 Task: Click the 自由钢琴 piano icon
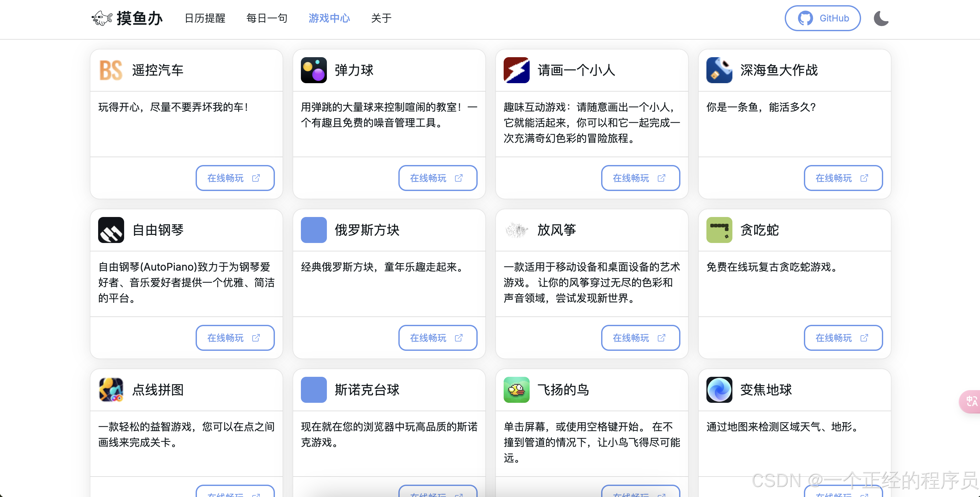111,230
